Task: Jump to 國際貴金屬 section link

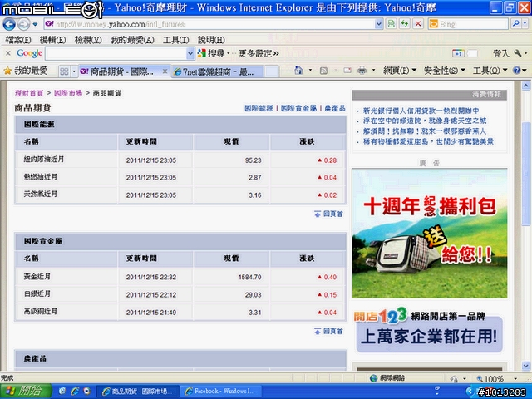Action: tap(298, 108)
